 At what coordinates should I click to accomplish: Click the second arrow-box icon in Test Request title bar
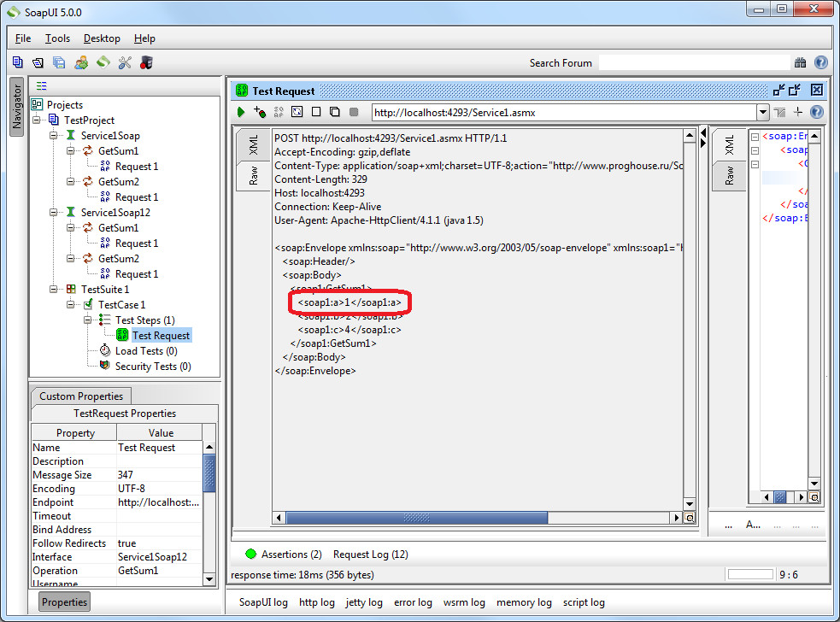pyautogui.click(x=795, y=90)
